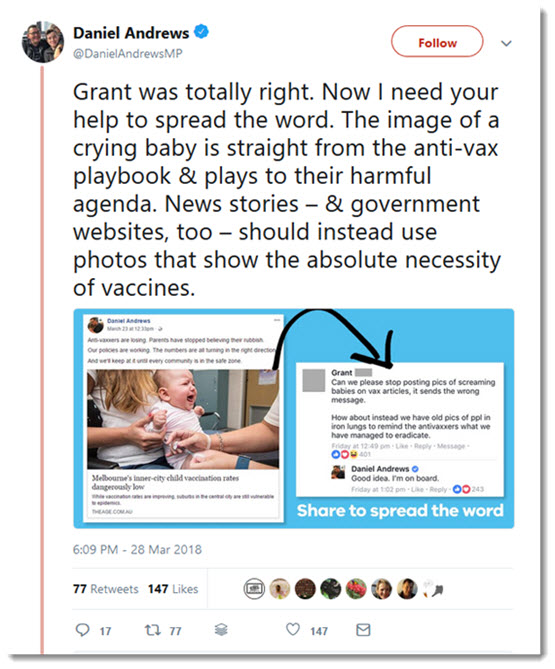Open the @DanielAndrewsMP handle link

[128, 54]
